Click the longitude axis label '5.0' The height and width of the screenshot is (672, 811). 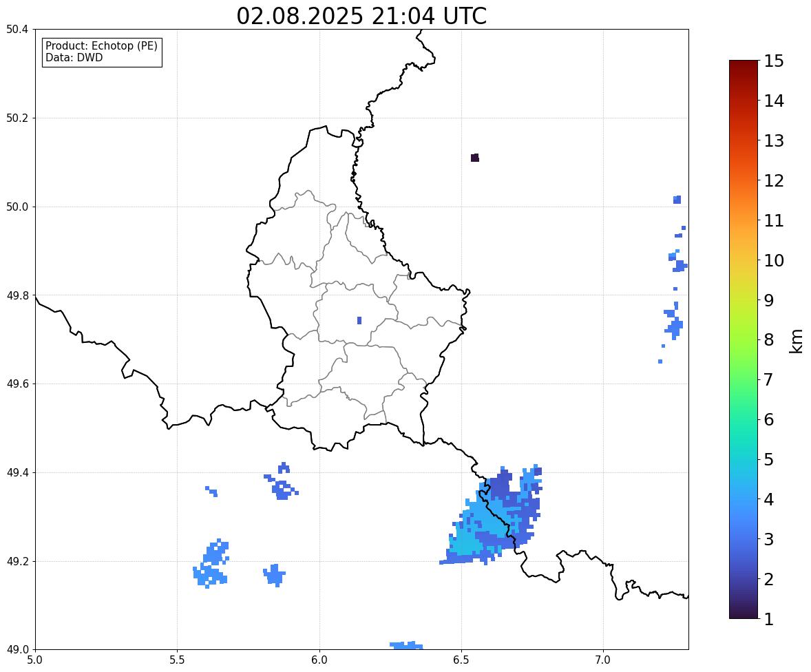tap(35, 660)
